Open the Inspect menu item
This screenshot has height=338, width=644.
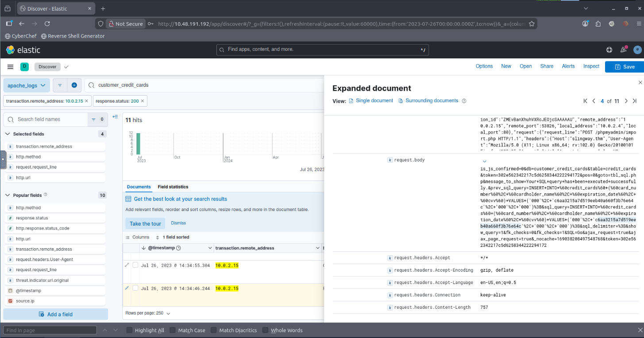point(591,66)
